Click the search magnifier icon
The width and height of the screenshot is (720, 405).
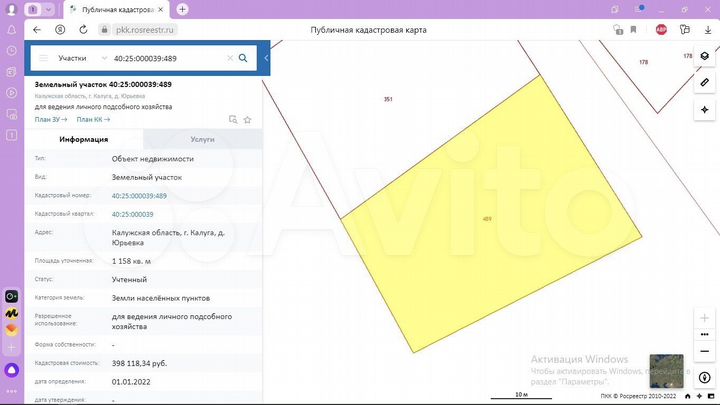pos(243,58)
